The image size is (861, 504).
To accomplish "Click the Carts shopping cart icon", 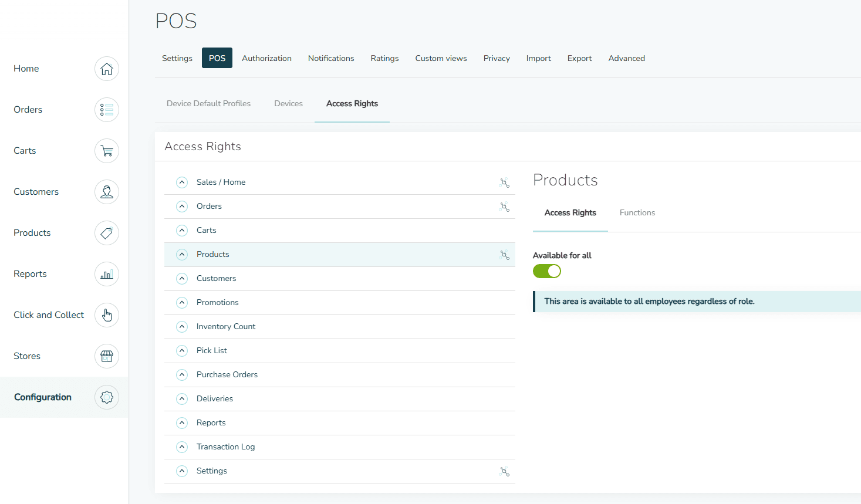I will [x=107, y=151].
